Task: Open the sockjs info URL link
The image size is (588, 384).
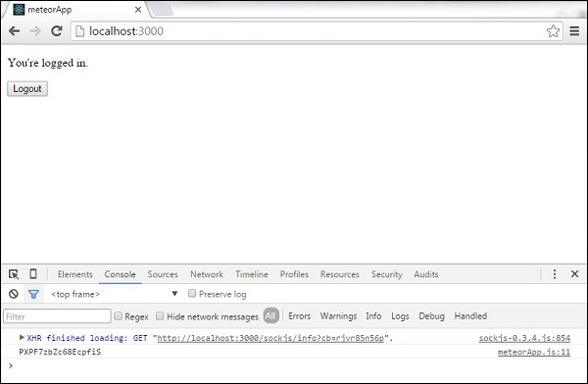Action: (270, 338)
